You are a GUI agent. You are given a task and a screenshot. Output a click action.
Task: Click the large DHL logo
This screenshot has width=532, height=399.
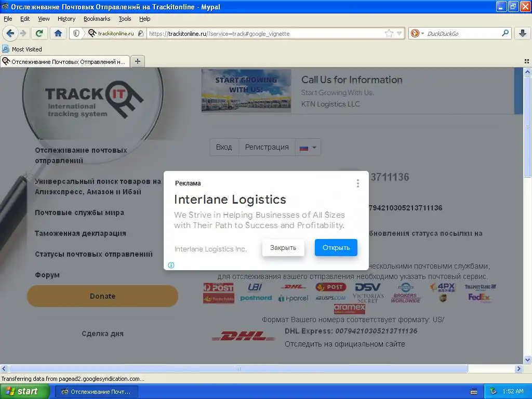[243, 336]
